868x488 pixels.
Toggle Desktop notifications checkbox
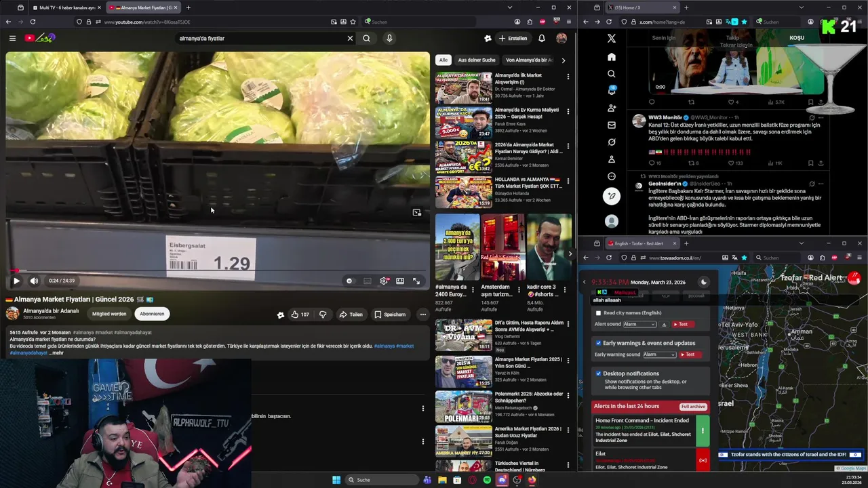(598, 373)
